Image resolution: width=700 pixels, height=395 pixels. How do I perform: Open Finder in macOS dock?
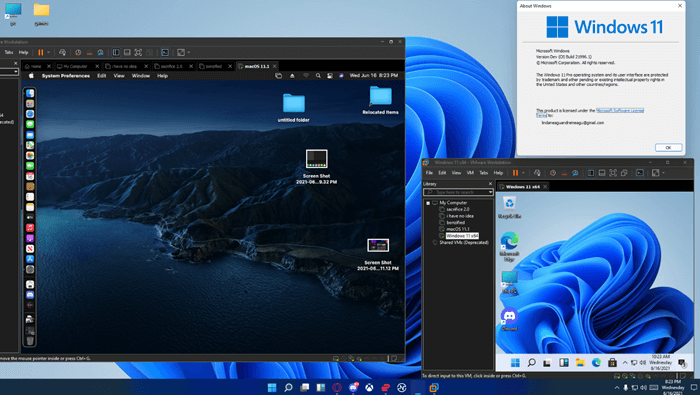(x=30, y=93)
